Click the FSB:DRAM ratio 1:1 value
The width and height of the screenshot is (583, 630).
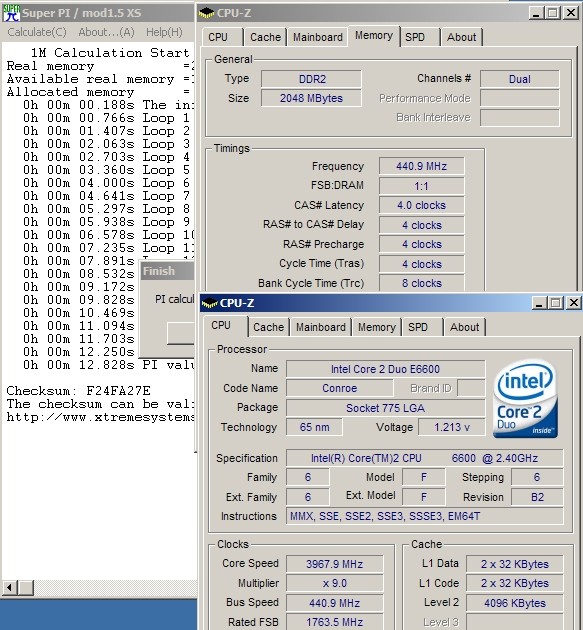tap(421, 186)
